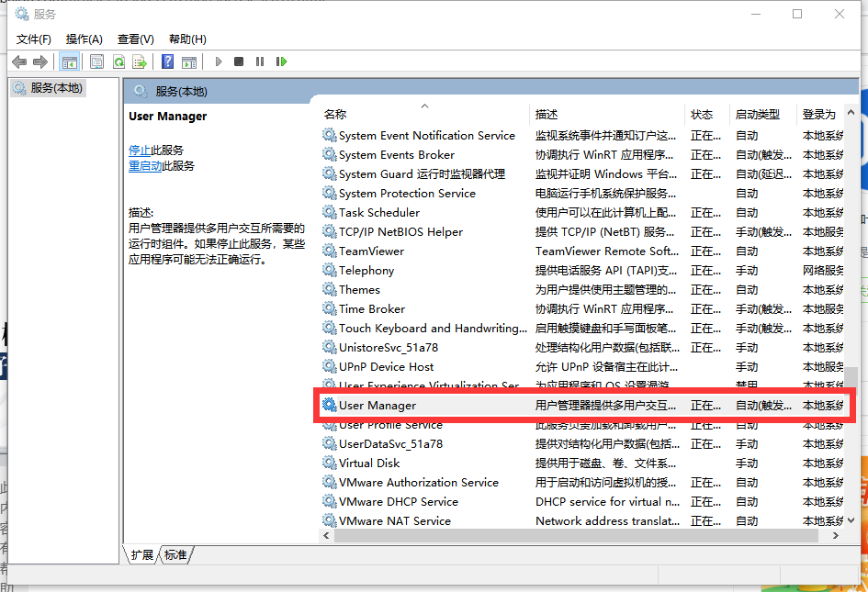Click gear icon next to Virtual Disk

coord(330,463)
